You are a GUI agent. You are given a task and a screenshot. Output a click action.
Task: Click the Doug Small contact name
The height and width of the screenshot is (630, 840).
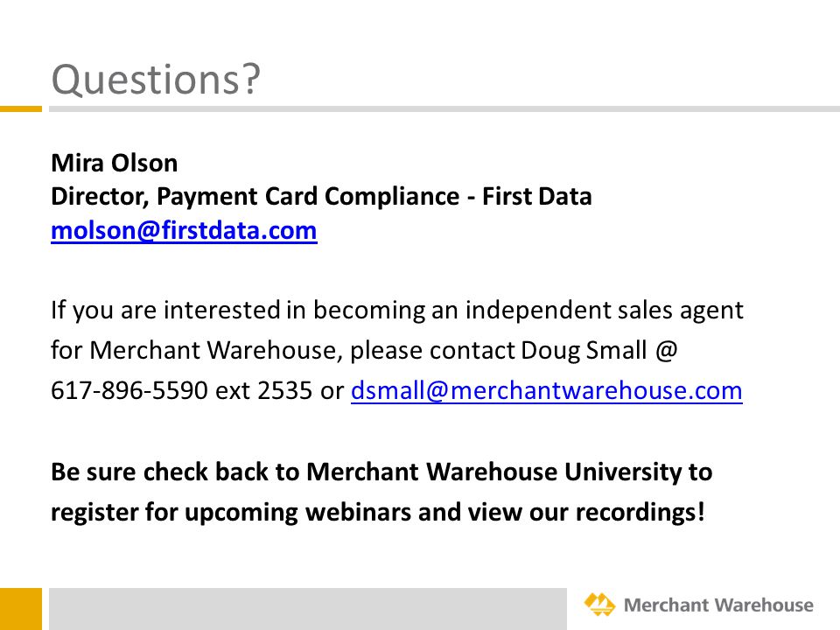coord(584,350)
